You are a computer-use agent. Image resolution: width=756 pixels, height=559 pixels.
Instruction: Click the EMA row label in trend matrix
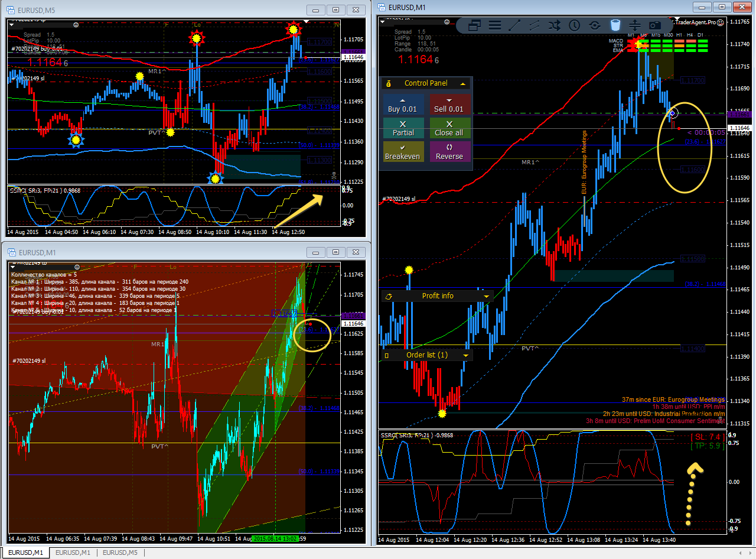click(x=618, y=50)
